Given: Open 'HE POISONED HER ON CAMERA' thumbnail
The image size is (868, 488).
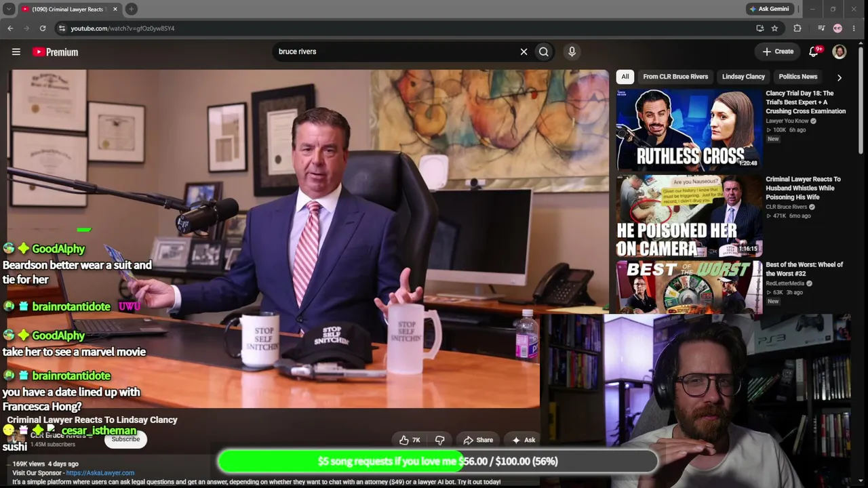Looking at the screenshot, I should pyautogui.click(x=689, y=216).
